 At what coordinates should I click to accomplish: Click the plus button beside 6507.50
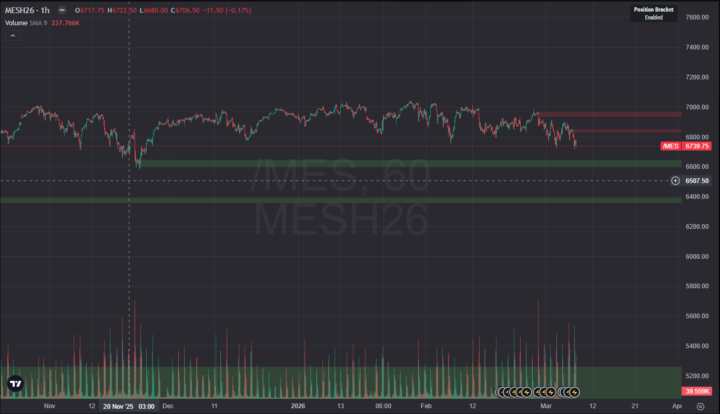coord(675,181)
